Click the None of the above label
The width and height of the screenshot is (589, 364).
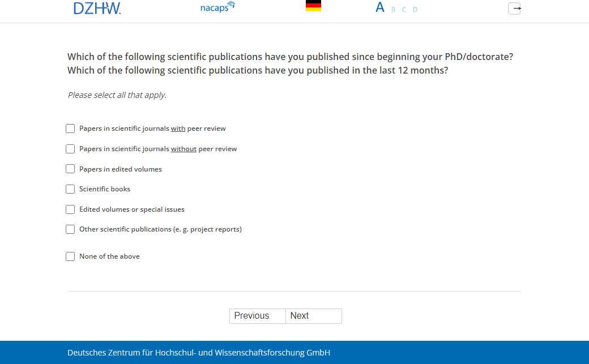coord(109,256)
